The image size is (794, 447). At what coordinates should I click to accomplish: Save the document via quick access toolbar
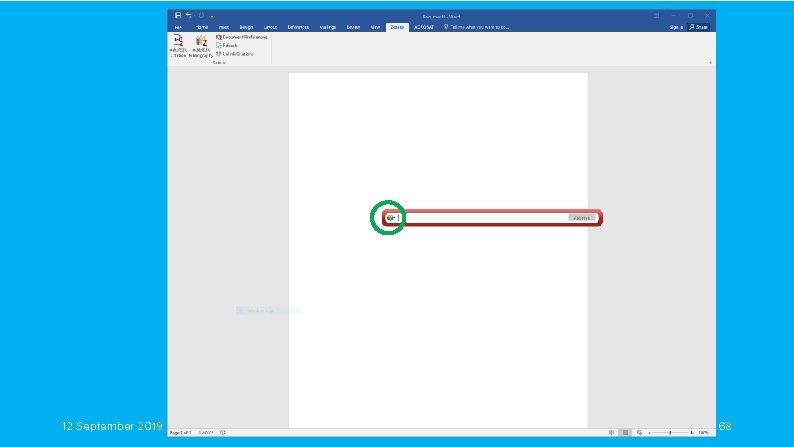(178, 16)
